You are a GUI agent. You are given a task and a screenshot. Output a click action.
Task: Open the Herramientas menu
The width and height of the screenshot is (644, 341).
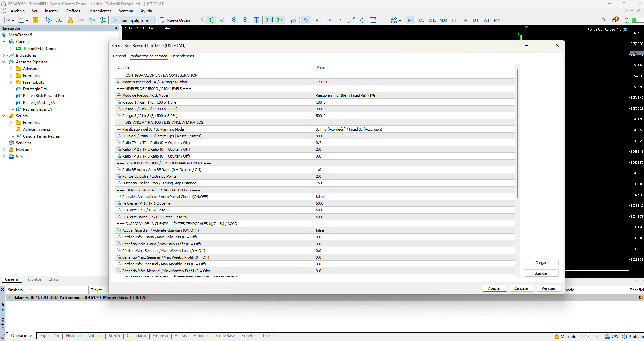[99, 11]
